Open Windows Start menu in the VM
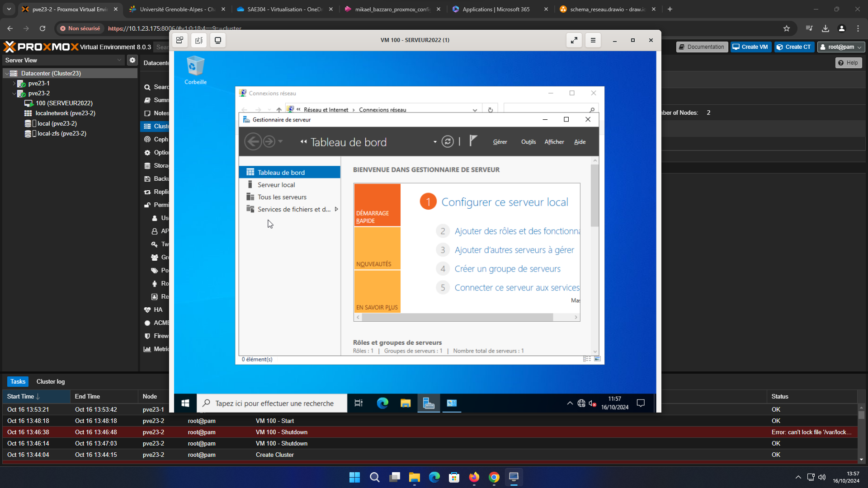This screenshot has width=868, height=488. coord(185,403)
